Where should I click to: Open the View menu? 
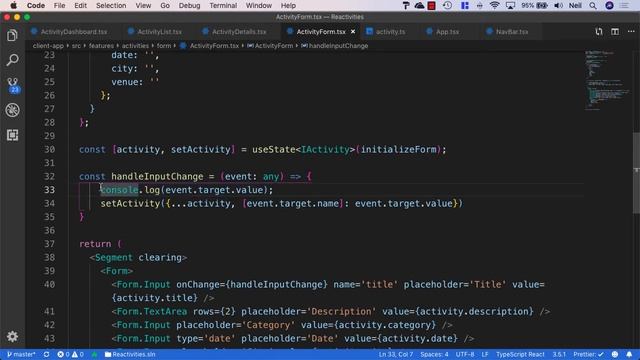tap(143, 6)
